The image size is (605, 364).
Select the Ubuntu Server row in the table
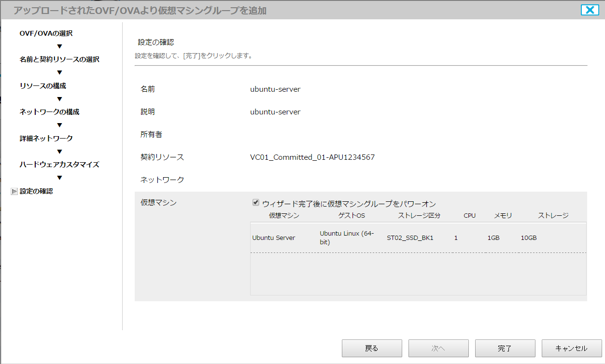(338, 237)
